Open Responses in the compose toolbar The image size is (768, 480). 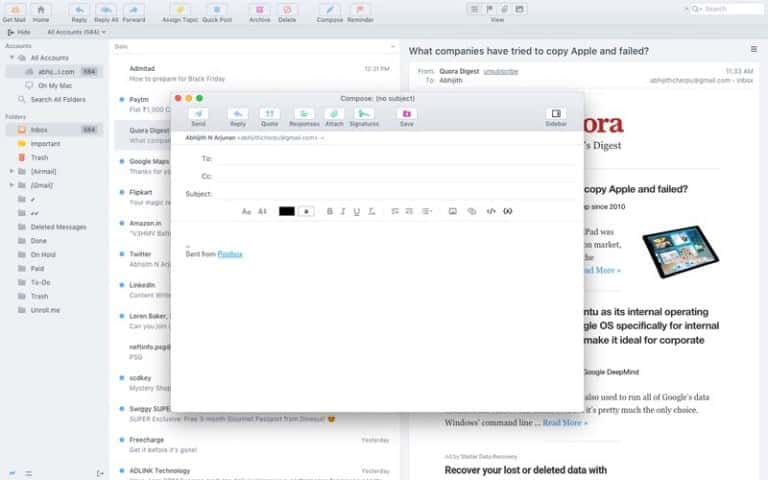(x=304, y=114)
